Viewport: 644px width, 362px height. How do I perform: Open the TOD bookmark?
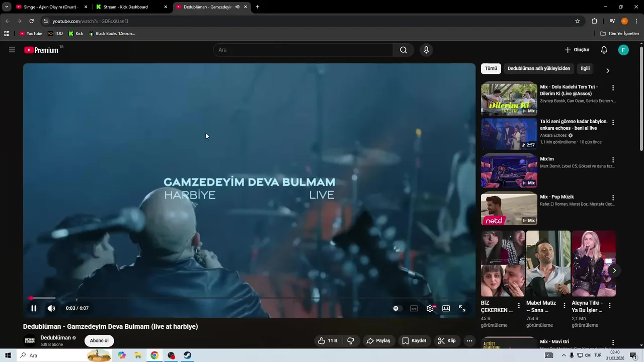click(55, 34)
